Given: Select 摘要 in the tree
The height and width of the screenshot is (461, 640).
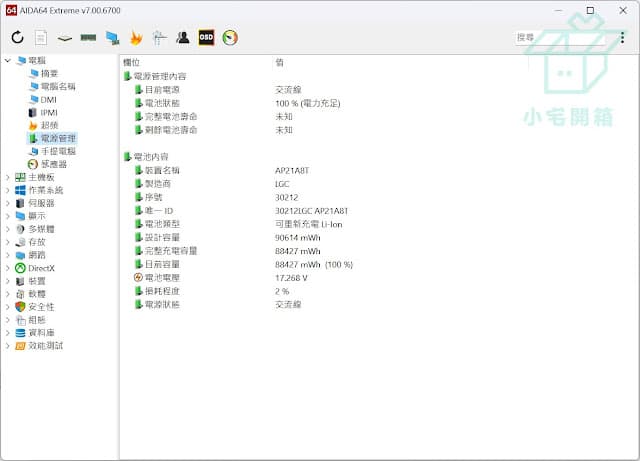Looking at the screenshot, I should click(49, 73).
